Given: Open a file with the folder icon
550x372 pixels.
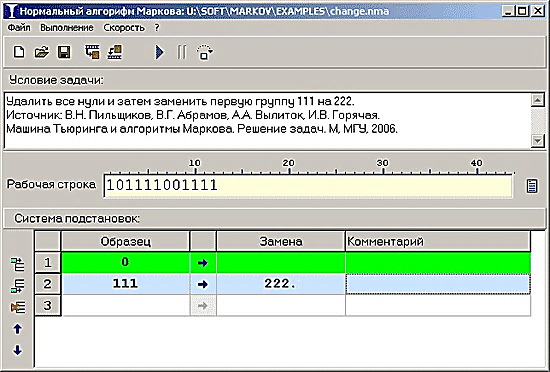Looking at the screenshot, I should pos(41,52).
